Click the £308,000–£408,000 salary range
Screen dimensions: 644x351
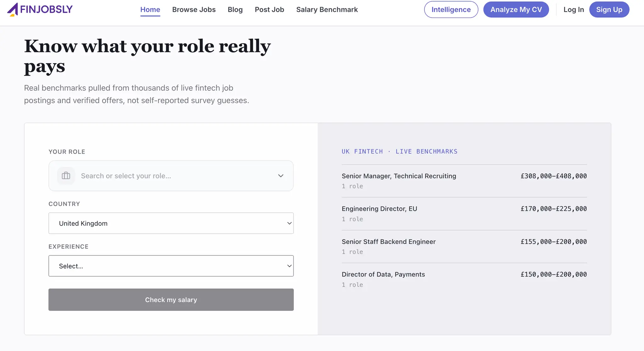(x=554, y=176)
